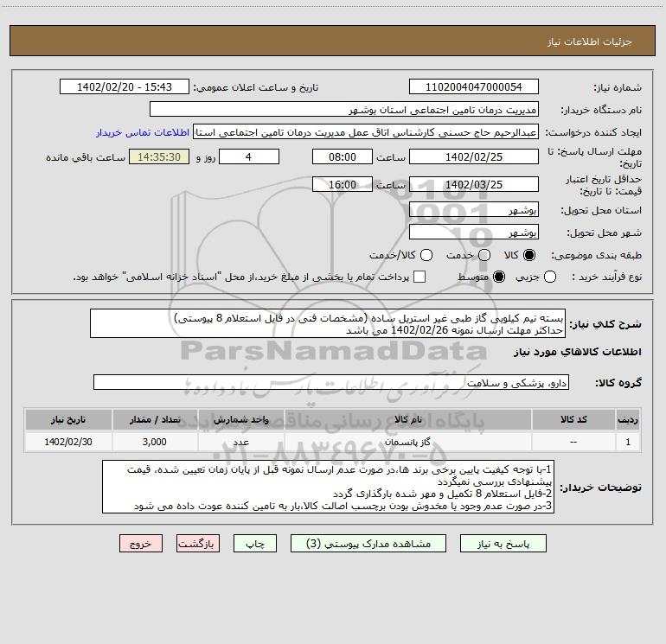This screenshot has width=666, height=644.
Task: Click the طبقه بندی موضوعی label
Action: [x=596, y=255]
